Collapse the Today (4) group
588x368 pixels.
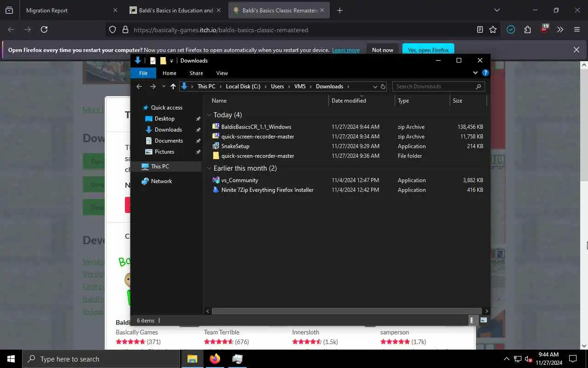coord(209,115)
